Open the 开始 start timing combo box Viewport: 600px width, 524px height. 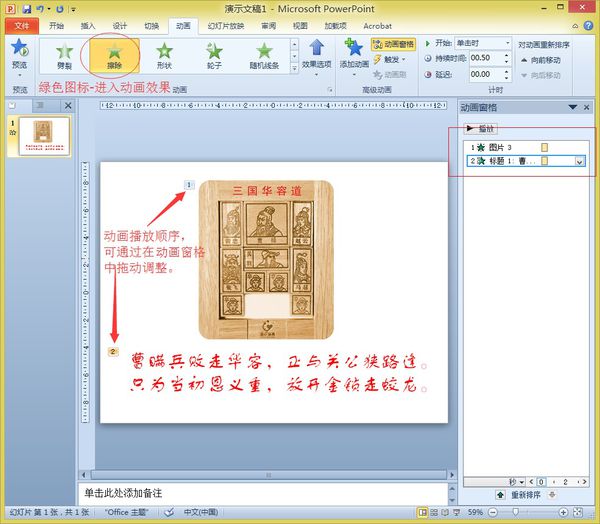click(x=483, y=43)
